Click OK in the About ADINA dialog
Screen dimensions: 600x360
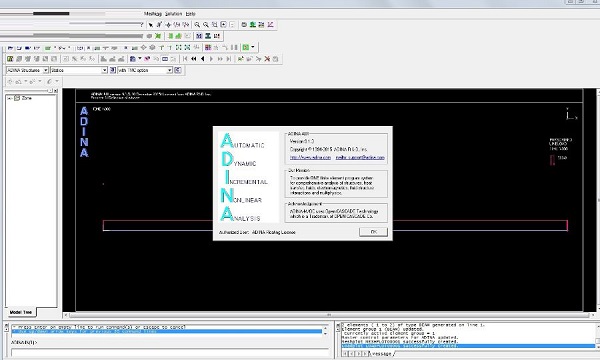point(373,232)
